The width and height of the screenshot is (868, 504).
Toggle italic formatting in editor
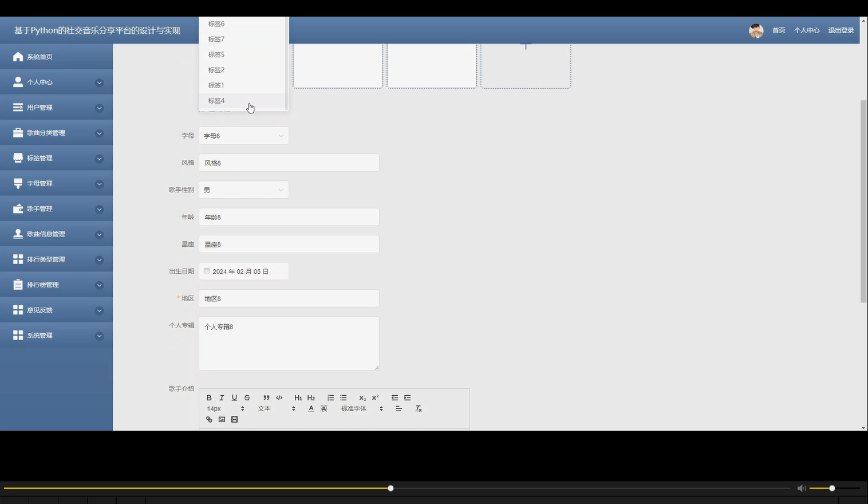[222, 397]
